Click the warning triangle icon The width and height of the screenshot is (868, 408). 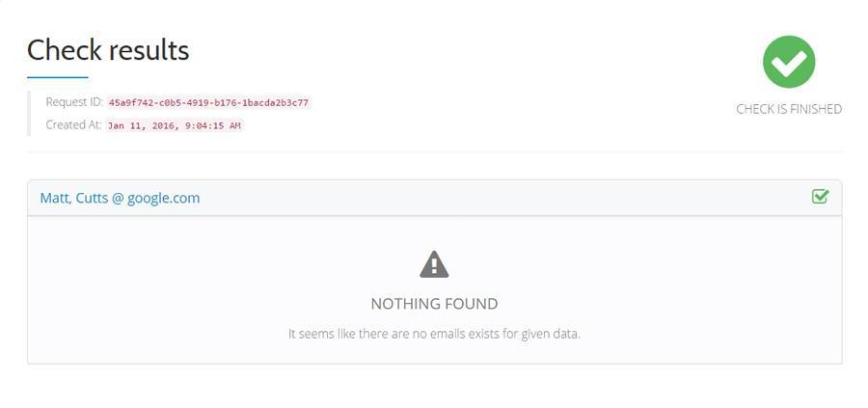point(434,264)
